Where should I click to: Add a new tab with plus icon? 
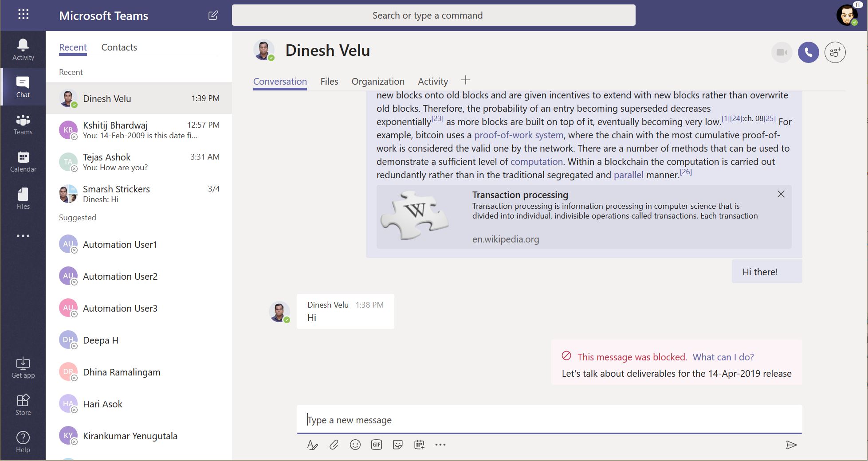click(465, 80)
